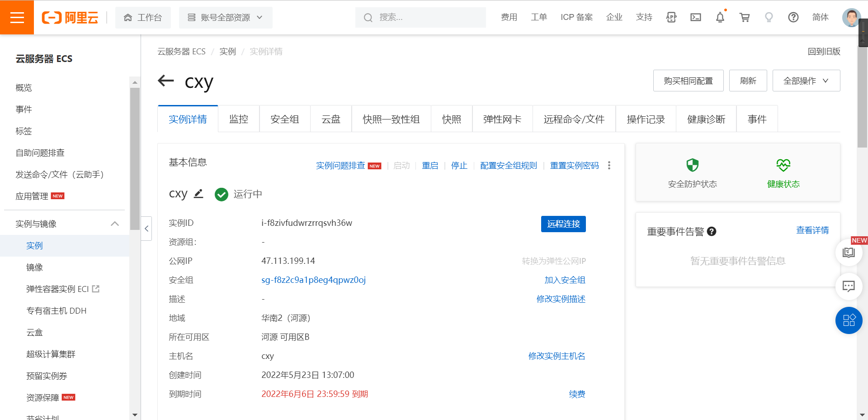Open the 弹性网卡 tab

click(x=502, y=119)
